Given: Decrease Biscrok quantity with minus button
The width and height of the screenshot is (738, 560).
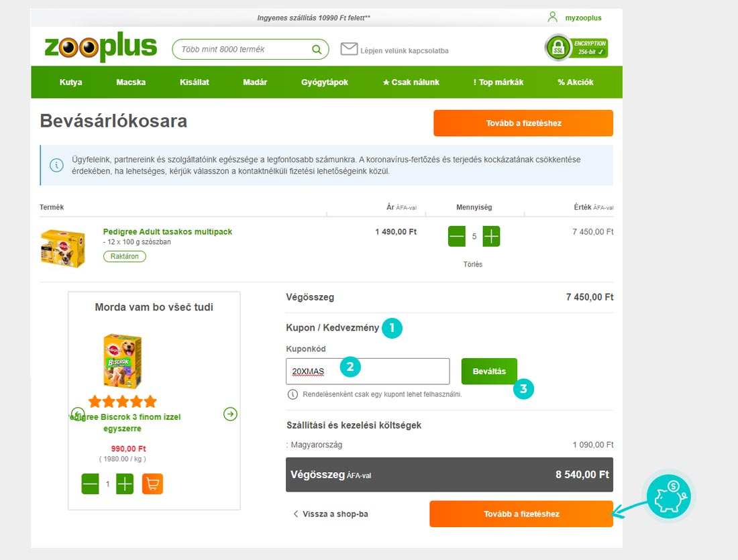Looking at the screenshot, I should pyautogui.click(x=91, y=484).
